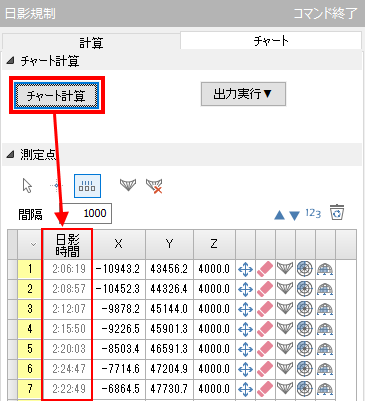Click the fan chart delete icon with red X
This screenshot has width=365, height=401.
[154, 186]
